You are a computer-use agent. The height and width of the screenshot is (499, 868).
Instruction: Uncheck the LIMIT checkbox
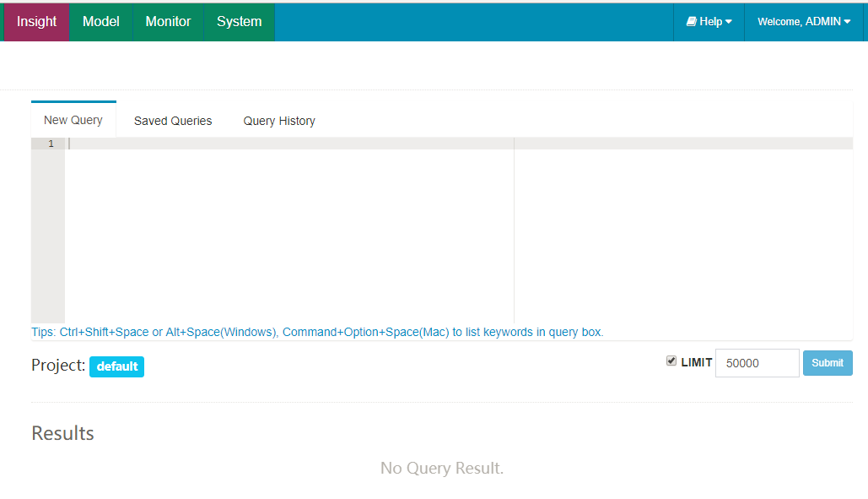coord(671,361)
